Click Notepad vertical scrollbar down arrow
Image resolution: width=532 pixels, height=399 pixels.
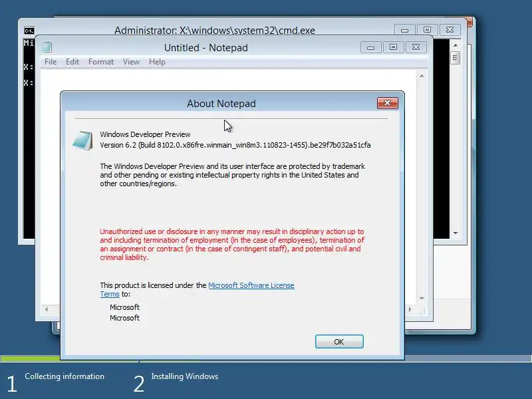[422, 298]
